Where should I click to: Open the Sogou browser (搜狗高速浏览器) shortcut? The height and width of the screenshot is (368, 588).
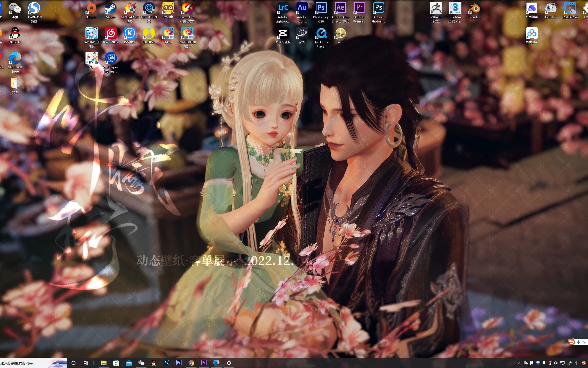(34, 13)
